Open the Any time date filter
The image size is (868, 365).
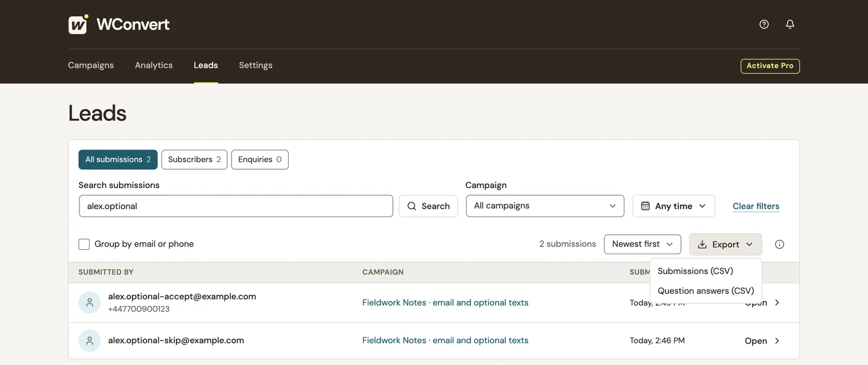pos(674,206)
